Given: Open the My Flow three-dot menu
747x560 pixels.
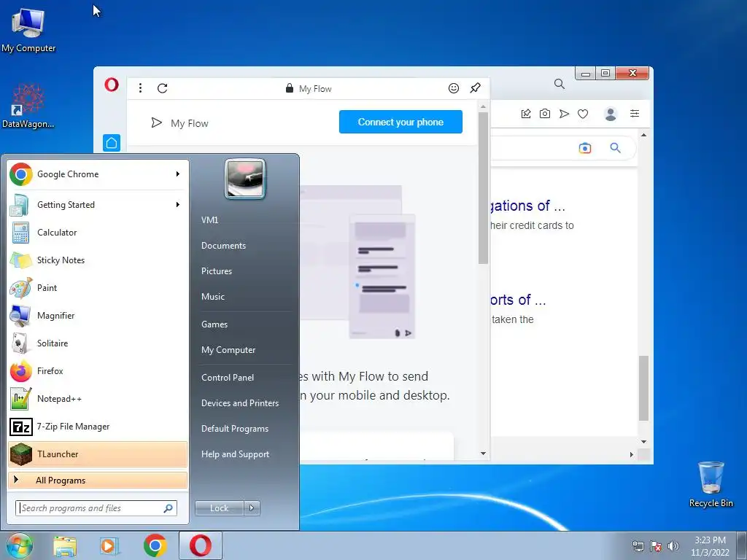Looking at the screenshot, I should pos(140,88).
